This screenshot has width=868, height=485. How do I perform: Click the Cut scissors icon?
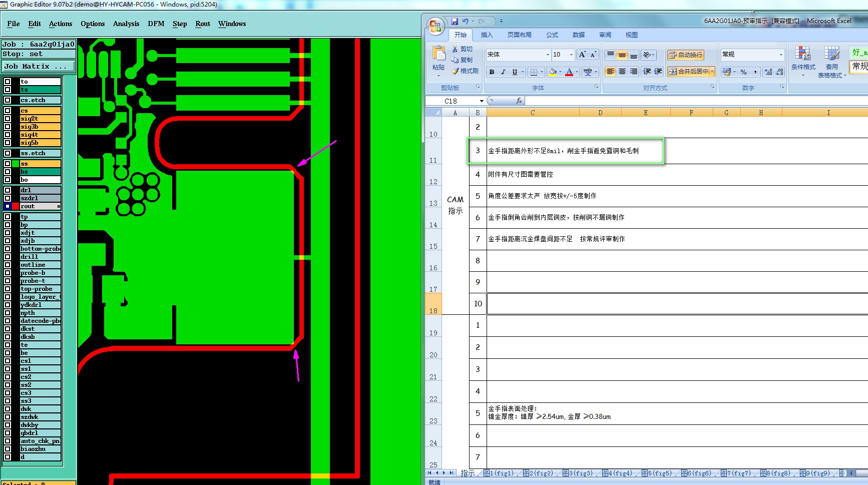pos(455,49)
